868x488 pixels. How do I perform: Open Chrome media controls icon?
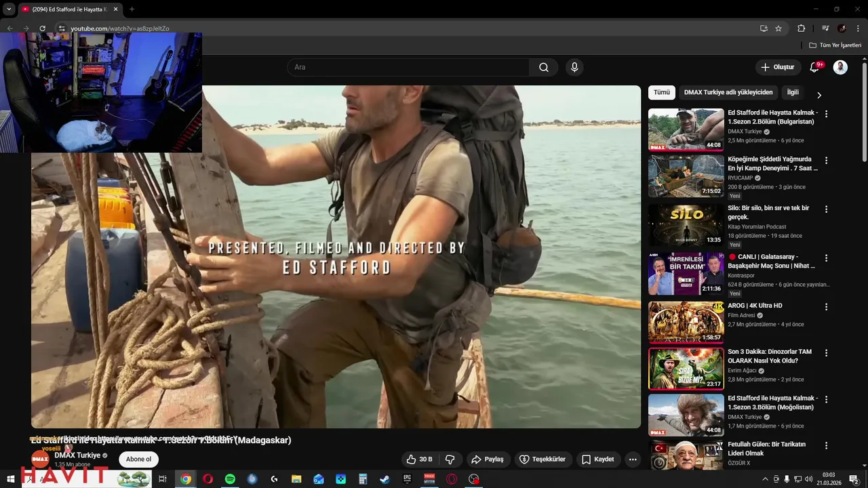point(825,28)
